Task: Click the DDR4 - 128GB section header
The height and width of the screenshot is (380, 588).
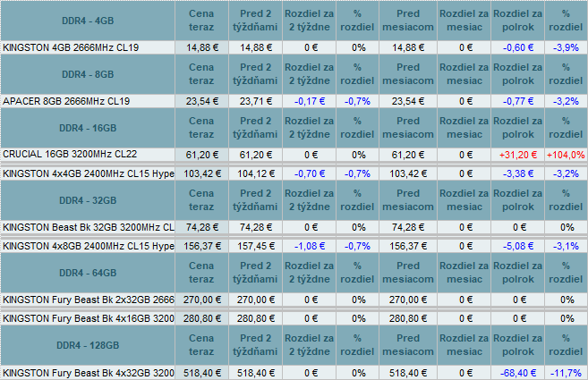Action: pos(89,345)
